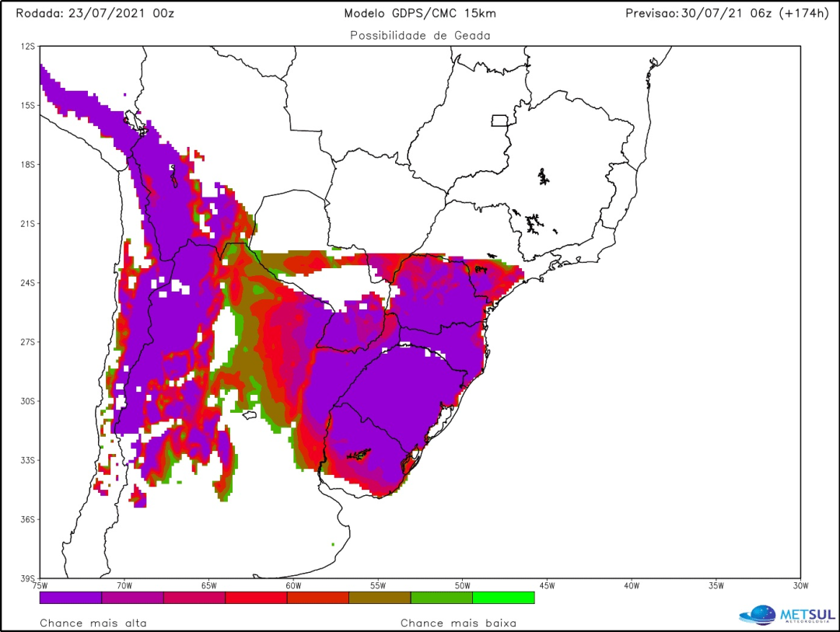Click the METSUL brand text
840x632 pixels.
[808, 614]
